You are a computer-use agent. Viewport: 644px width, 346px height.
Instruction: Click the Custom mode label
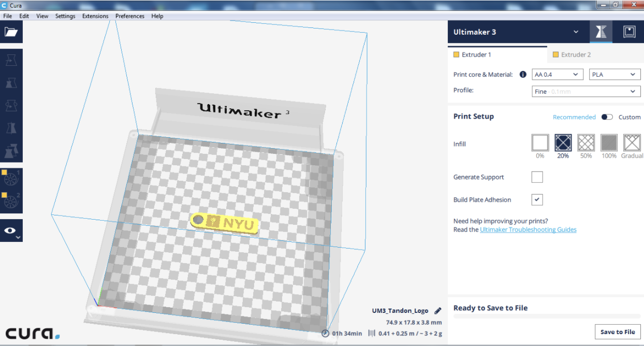630,117
